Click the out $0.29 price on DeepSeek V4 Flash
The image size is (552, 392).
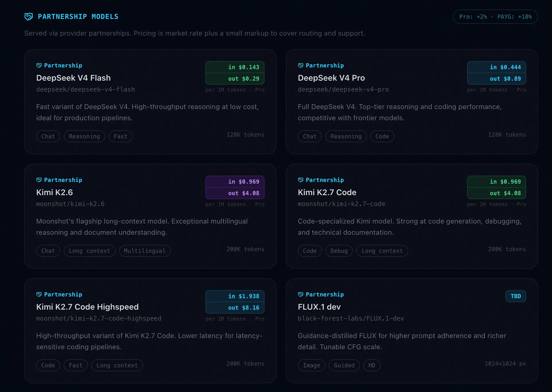coord(235,79)
